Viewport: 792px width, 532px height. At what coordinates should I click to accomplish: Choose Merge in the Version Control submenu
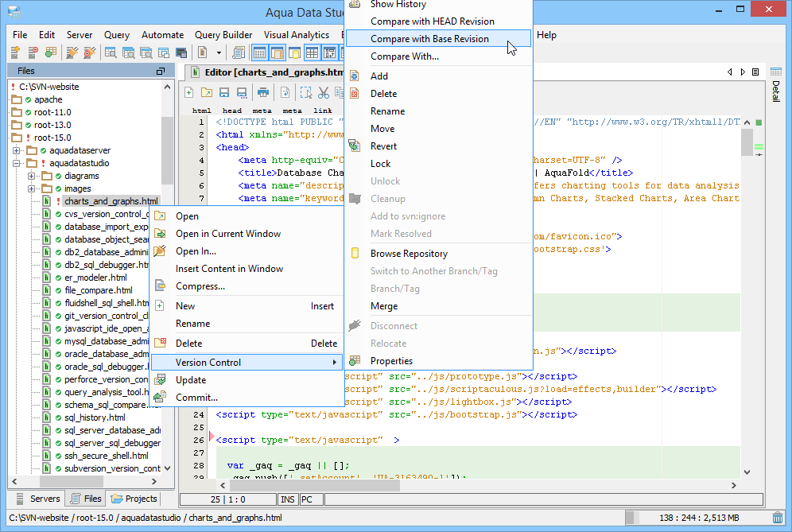click(438, 306)
